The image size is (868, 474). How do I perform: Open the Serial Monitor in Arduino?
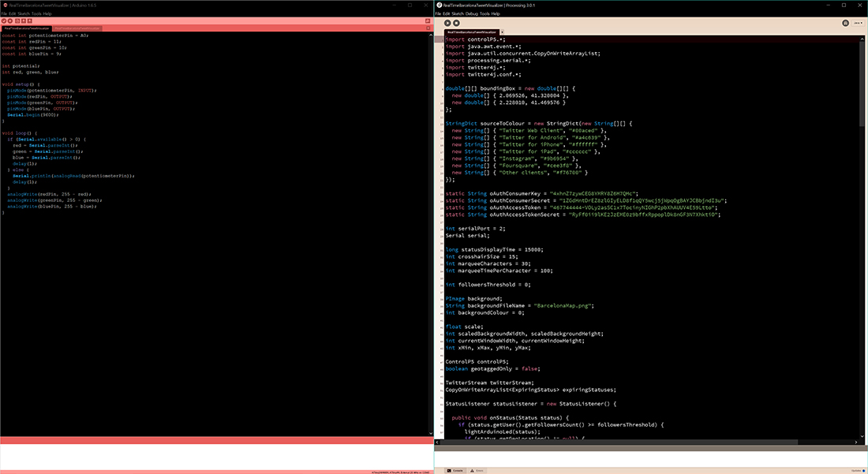(428, 21)
